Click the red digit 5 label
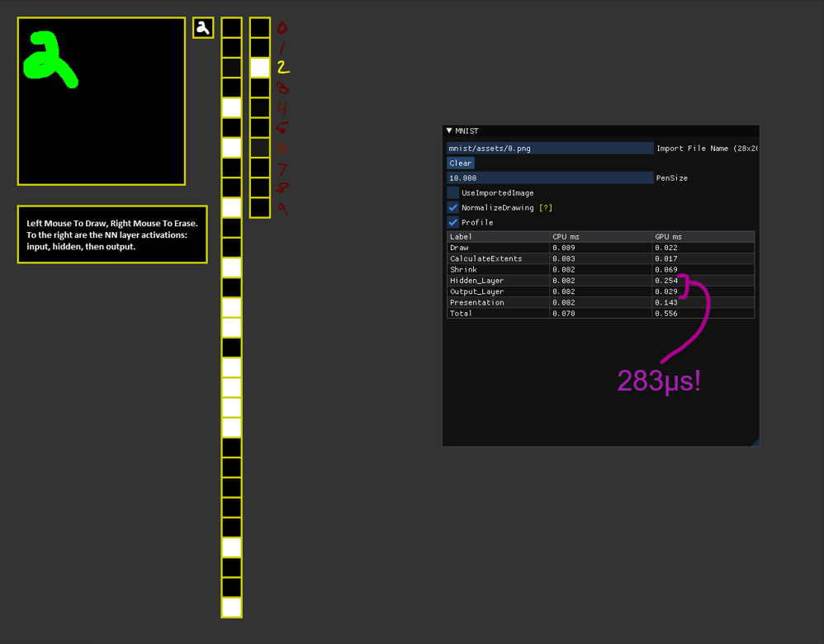 (281, 128)
